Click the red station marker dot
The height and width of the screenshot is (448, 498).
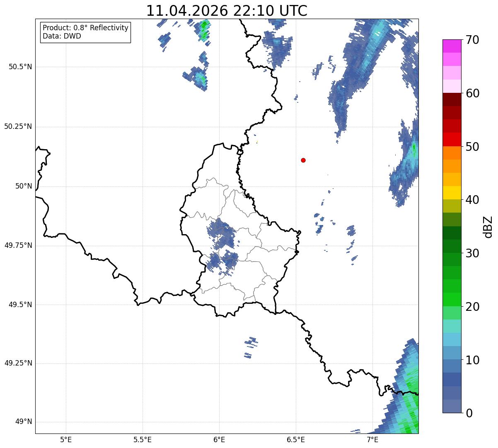(303, 160)
